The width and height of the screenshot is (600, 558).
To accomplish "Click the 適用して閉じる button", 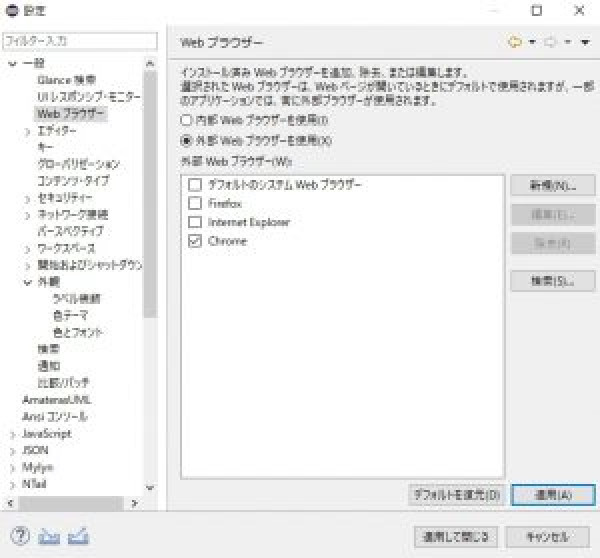I will [x=454, y=536].
